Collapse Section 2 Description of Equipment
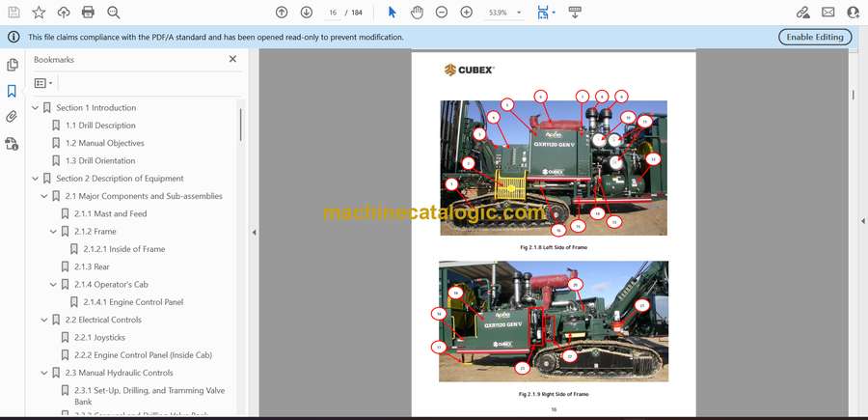The width and height of the screenshot is (868, 420). [36, 179]
